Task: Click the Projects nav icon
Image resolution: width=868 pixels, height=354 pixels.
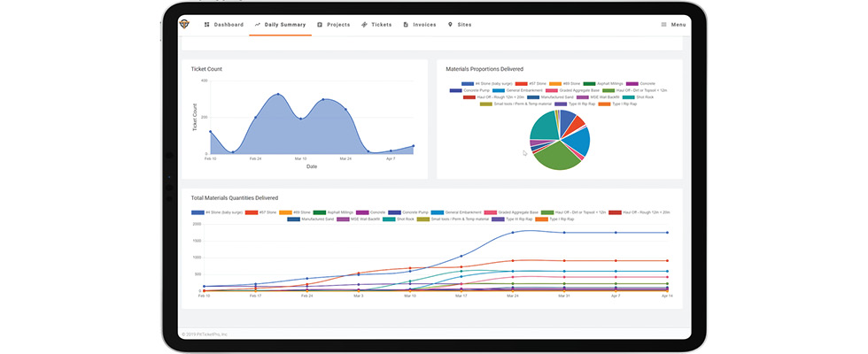Action: point(320,25)
